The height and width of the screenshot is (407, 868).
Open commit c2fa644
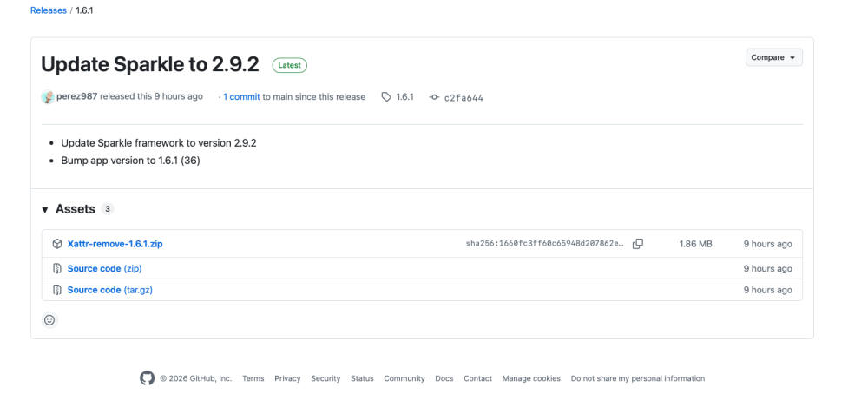click(x=464, y=98)
